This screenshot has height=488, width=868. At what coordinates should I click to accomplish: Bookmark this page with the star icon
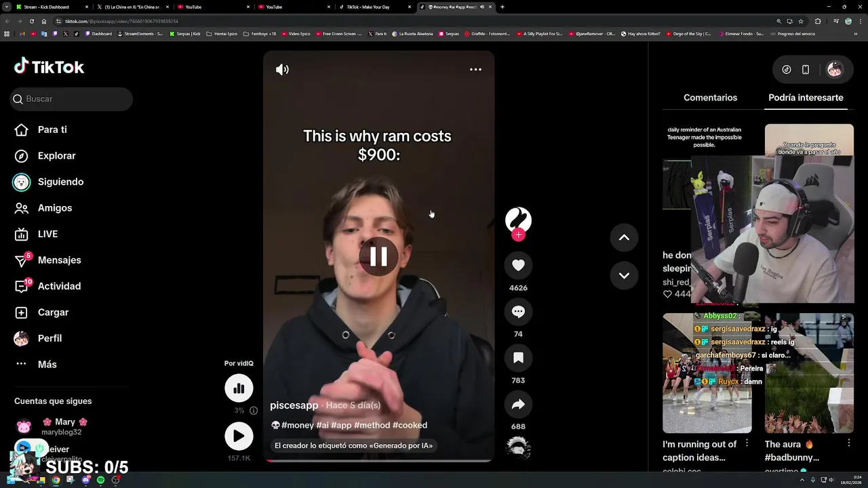point(801,21)
